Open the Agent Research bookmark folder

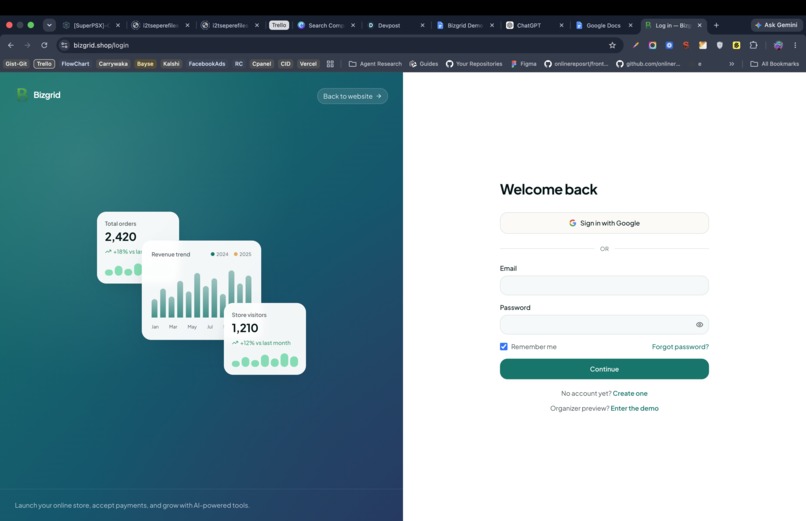tap(375, 64)
